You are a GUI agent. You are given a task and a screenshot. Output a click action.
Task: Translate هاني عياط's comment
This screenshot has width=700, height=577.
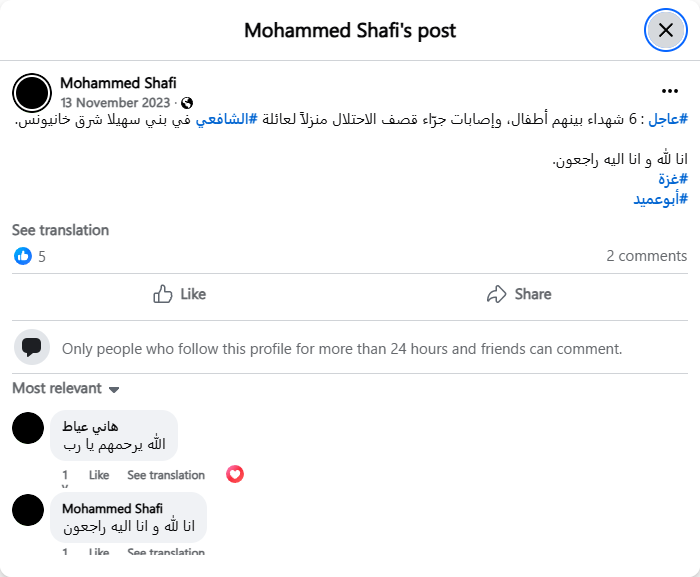coord(166,475)
